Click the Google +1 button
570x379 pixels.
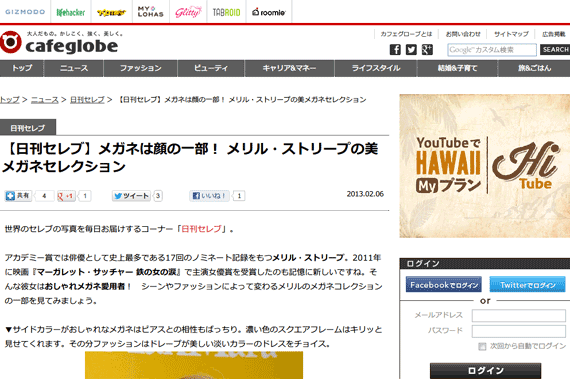(x=66, y=196)
